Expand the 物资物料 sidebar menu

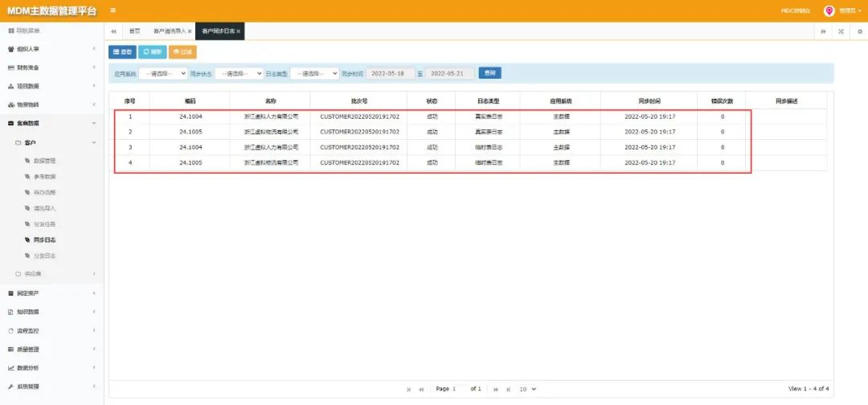pos(52,104)
